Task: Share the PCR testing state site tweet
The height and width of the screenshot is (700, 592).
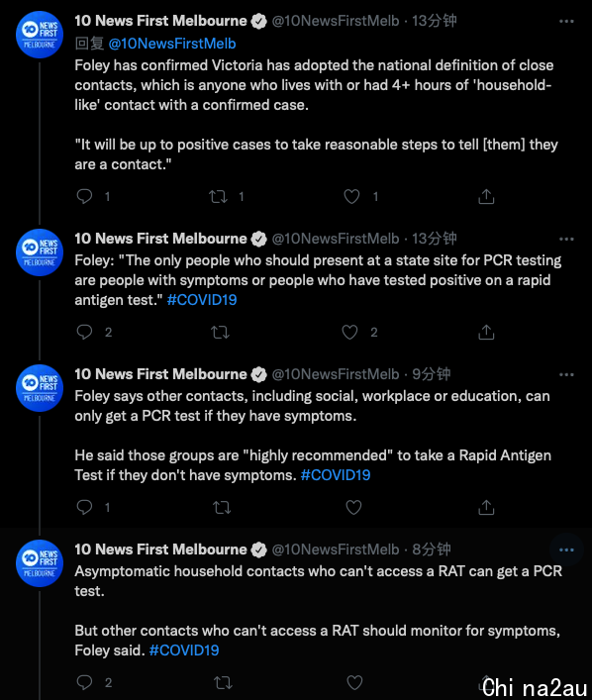Action: point(486,332)
